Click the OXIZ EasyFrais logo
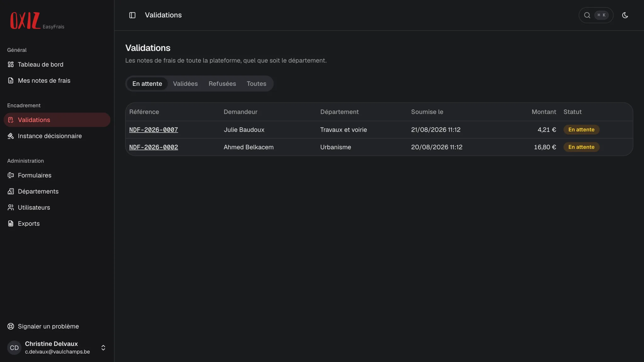The image size is (644, 362). point(37,21)
